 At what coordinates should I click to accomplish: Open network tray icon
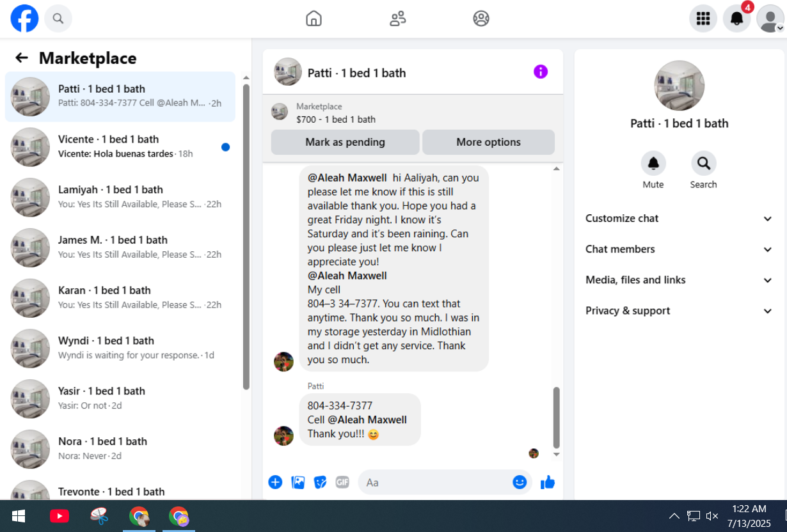tap(694, 516)
